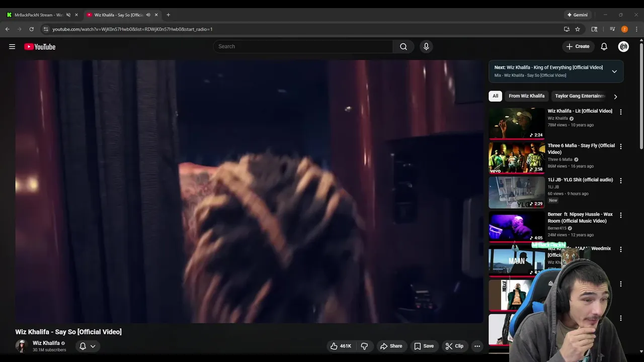Open the Wiz Khalifa - Lit video thumbnail
644x362 pixels.
[517, 123]
